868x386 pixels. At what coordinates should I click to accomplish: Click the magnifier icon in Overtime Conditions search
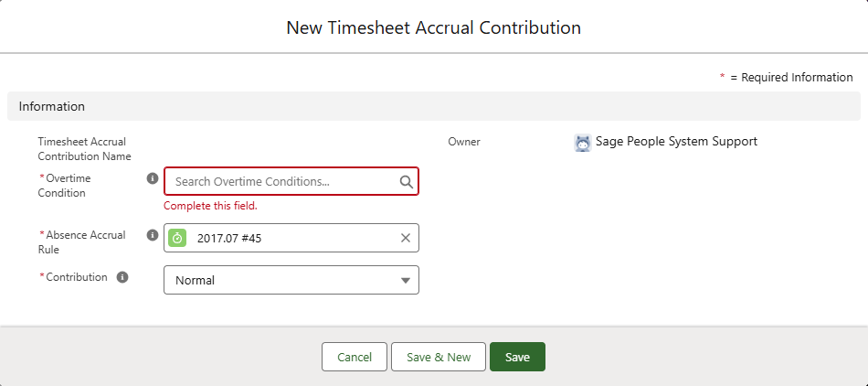[407, 182]
